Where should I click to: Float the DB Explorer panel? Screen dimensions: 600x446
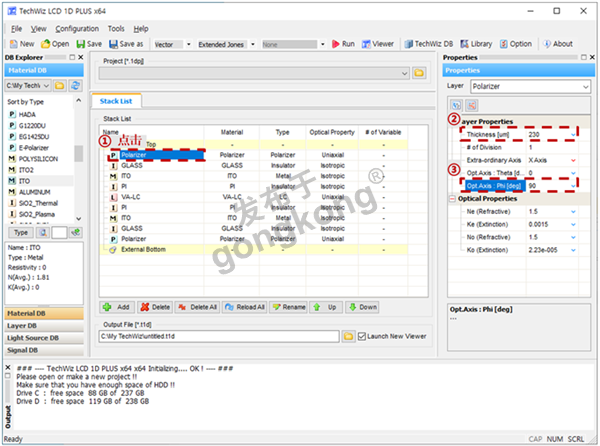[72, 57]
